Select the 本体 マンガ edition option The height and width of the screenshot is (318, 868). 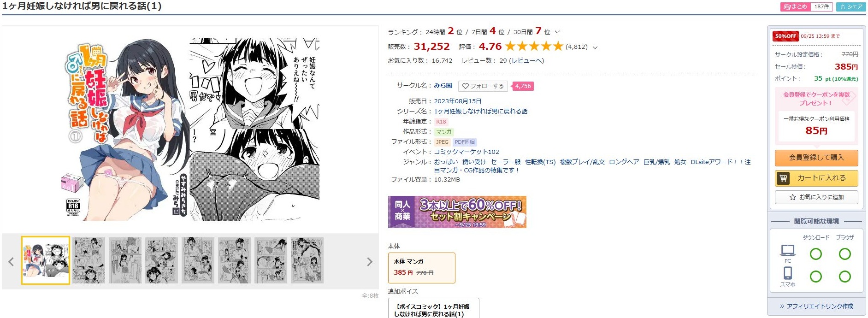[421, 267]
